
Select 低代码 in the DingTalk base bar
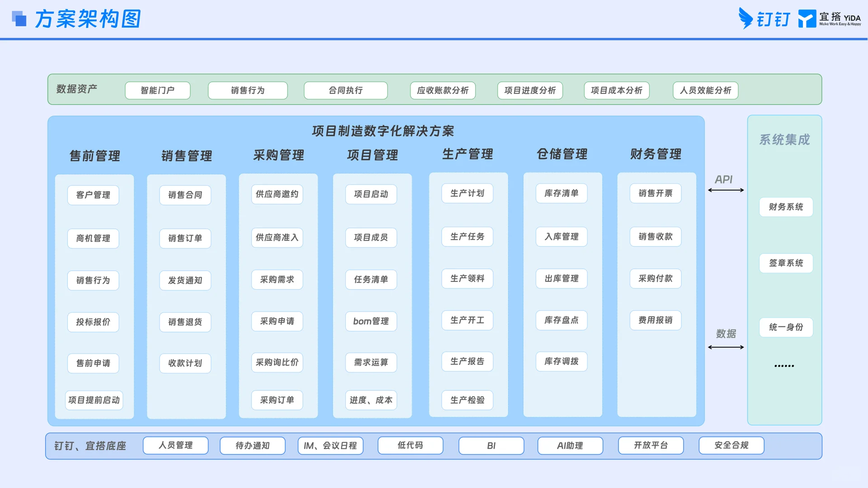(410, 446)
